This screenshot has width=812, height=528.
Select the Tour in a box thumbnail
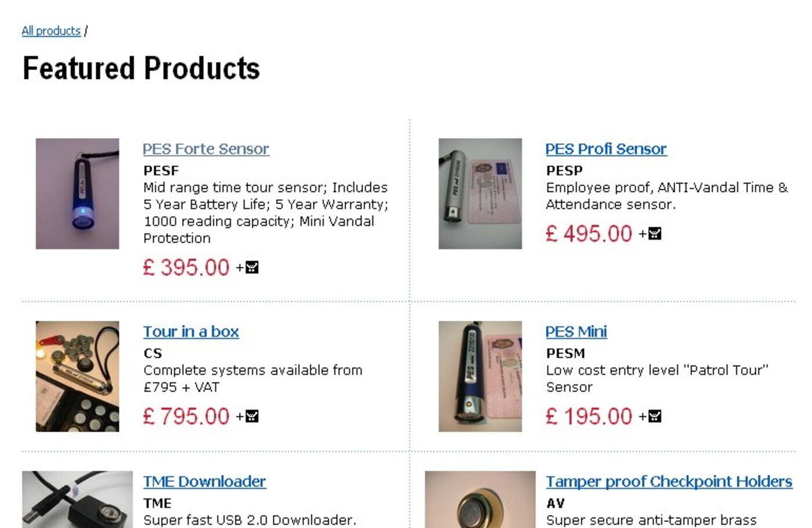pos(77,376)
